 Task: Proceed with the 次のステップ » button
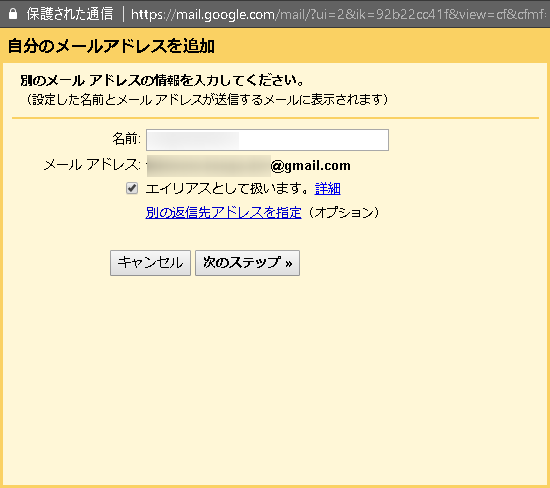[247, 263]
